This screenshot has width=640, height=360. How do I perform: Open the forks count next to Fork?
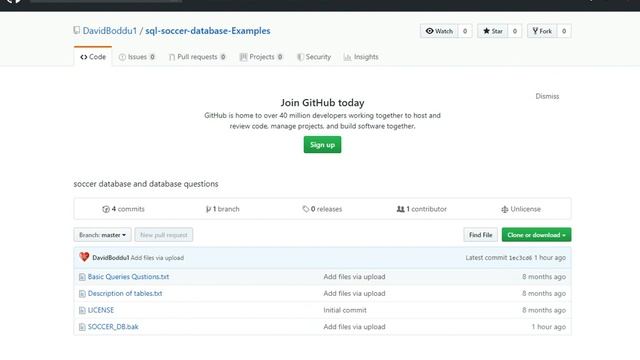click(564, 31)
